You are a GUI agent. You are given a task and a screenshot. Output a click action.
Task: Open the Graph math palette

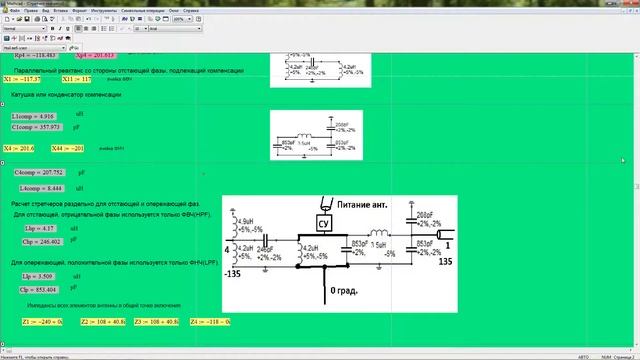[x=14, y=38]
